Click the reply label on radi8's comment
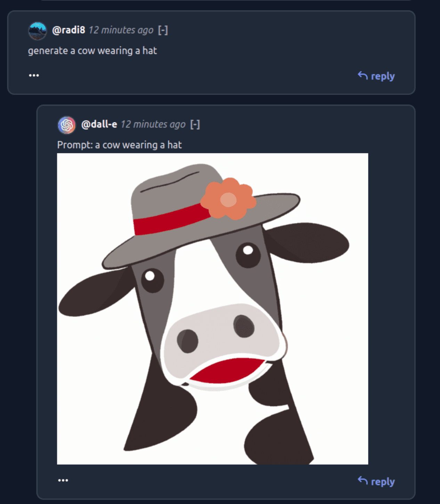The width and height of the screenshot is (440, 504). point(383,76)
